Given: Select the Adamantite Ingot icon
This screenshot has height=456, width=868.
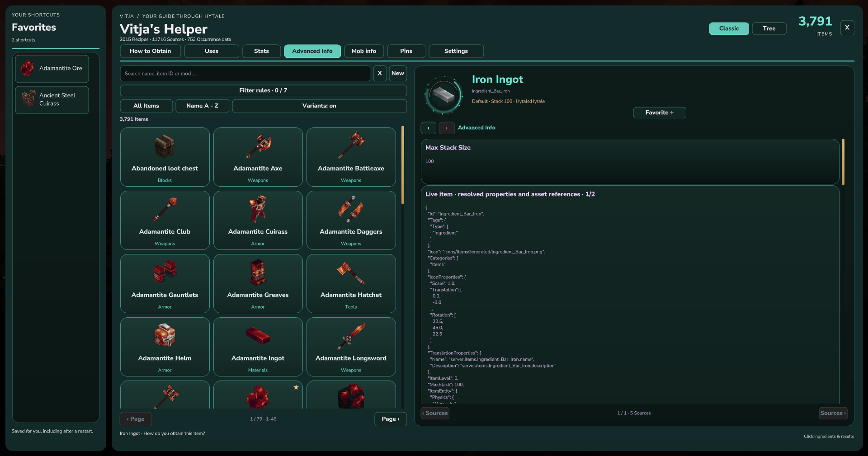Looking at the screenshot, I should pos(258,336).
